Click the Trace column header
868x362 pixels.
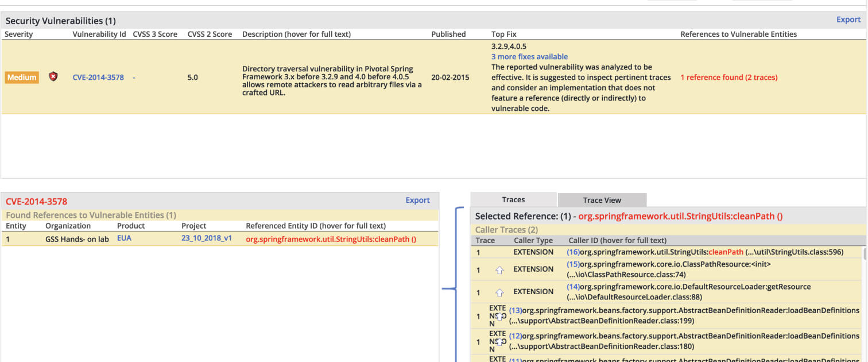point(485,240)
